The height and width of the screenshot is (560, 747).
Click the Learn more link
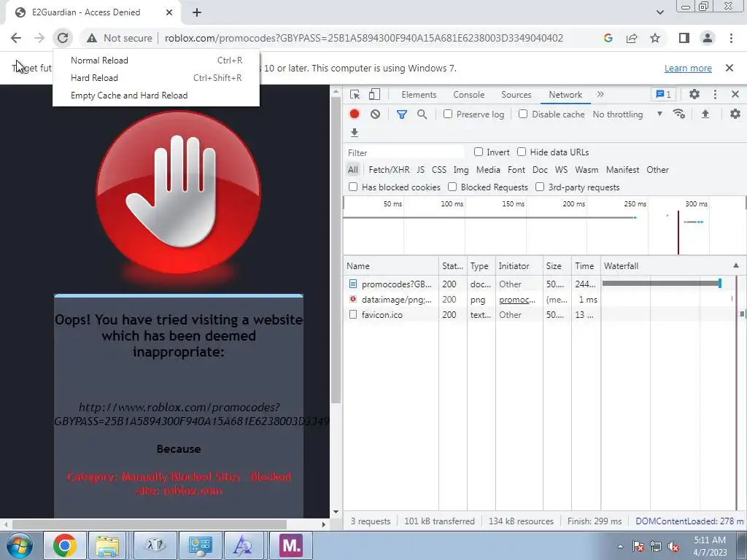[x=688, y=68]
